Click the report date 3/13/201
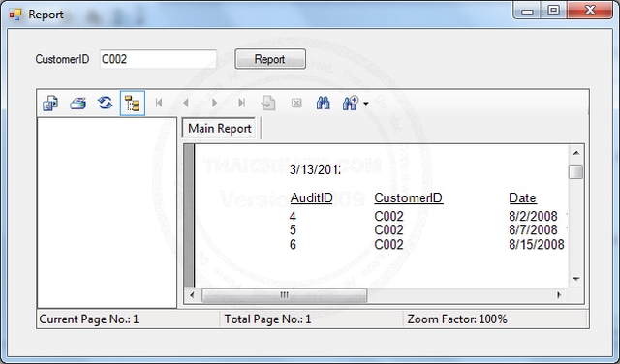620x364 pixels. click(x=315, y=169)
